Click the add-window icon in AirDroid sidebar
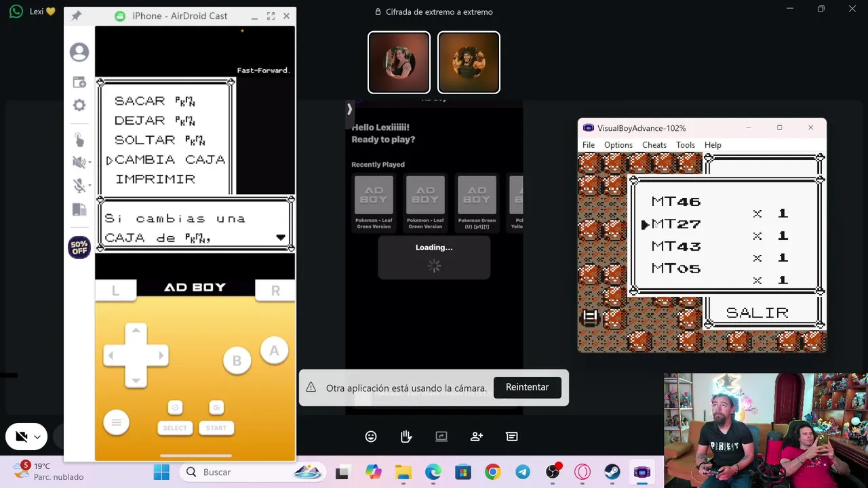This screenshot has width=868, height=488. (x=79, y=82)
